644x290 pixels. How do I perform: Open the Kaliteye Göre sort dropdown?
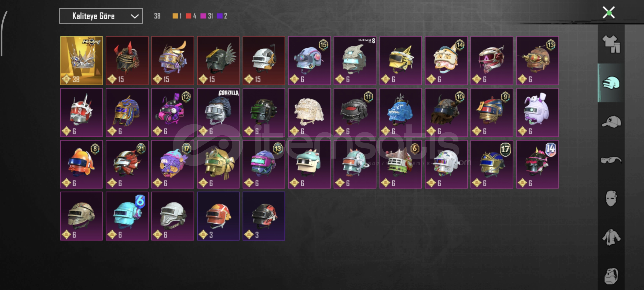click(101, 16)
